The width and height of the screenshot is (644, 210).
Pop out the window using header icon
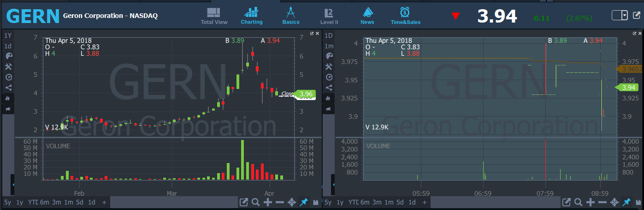(637, 16)
